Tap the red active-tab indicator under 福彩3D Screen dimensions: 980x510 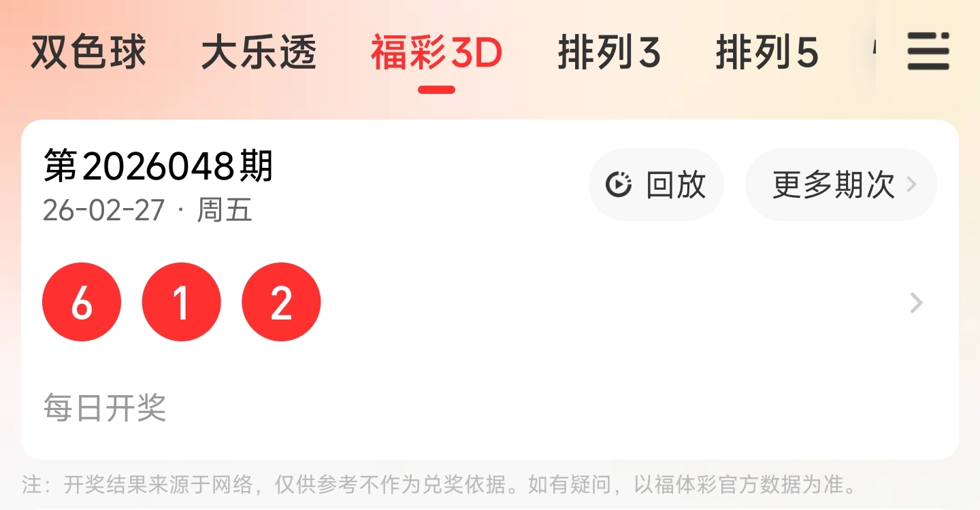[436, 90]
